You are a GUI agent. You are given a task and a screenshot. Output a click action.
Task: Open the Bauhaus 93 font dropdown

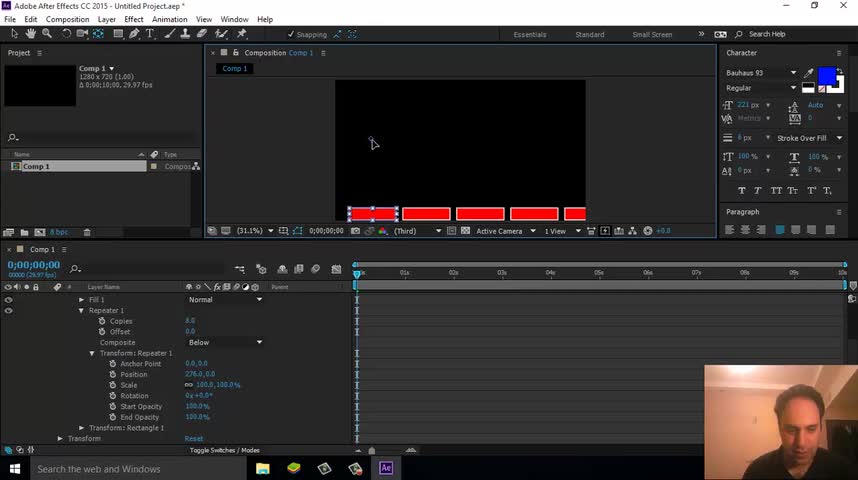[761, 73]
